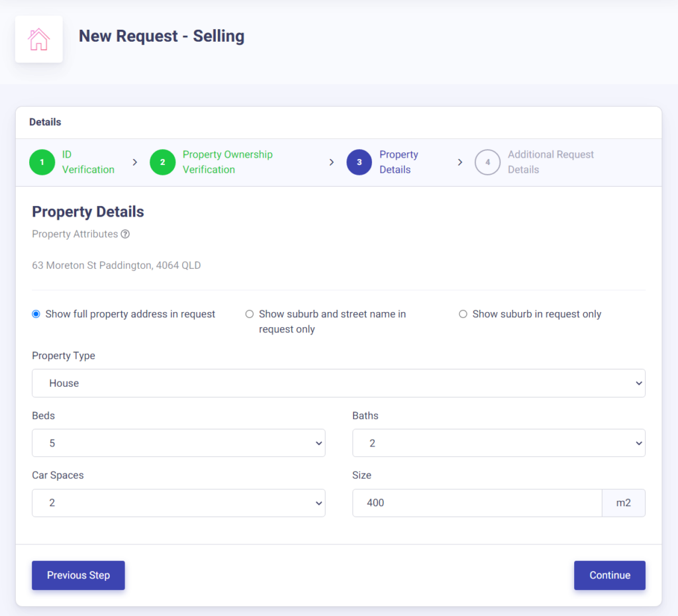Viewport: 678px width, 616px height.
Task: Click chevron arrow after ID Verification
Action: 134,162
